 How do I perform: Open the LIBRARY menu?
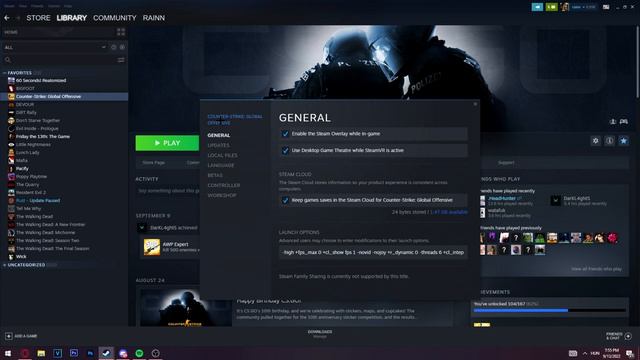[71, 18]
